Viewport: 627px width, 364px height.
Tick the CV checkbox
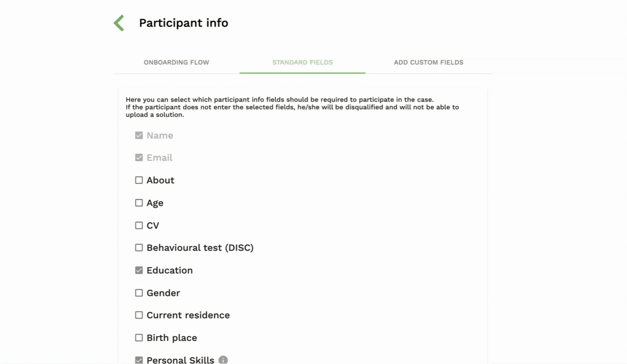point(139,225)
